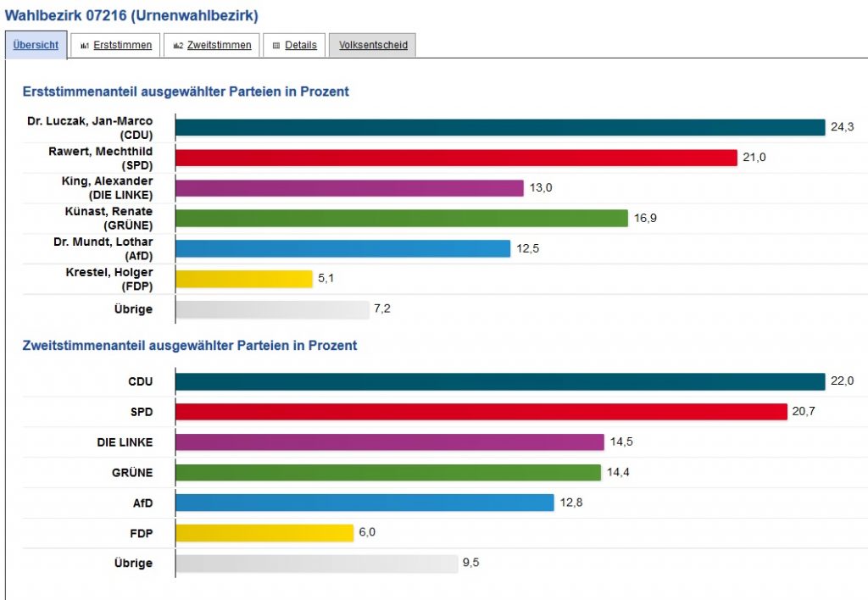Switch to the Zweitstimmen tab
Viewport: 868px width, 600px height.
point(212,45)
